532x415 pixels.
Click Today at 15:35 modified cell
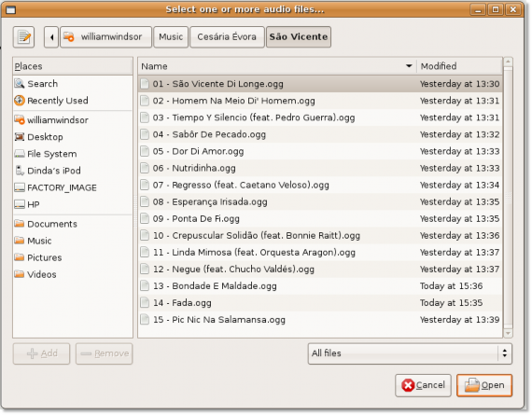(x=451, y=303)
